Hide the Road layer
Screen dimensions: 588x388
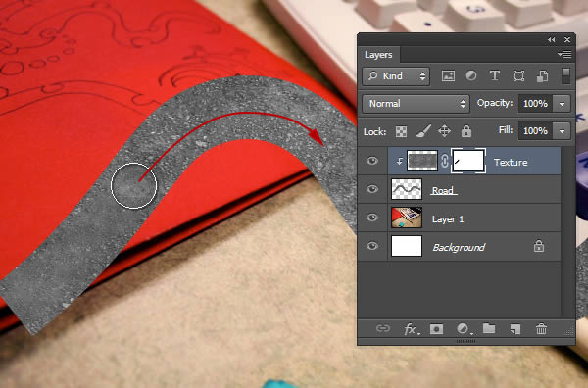pyautogui.click(x=372, y=189)
